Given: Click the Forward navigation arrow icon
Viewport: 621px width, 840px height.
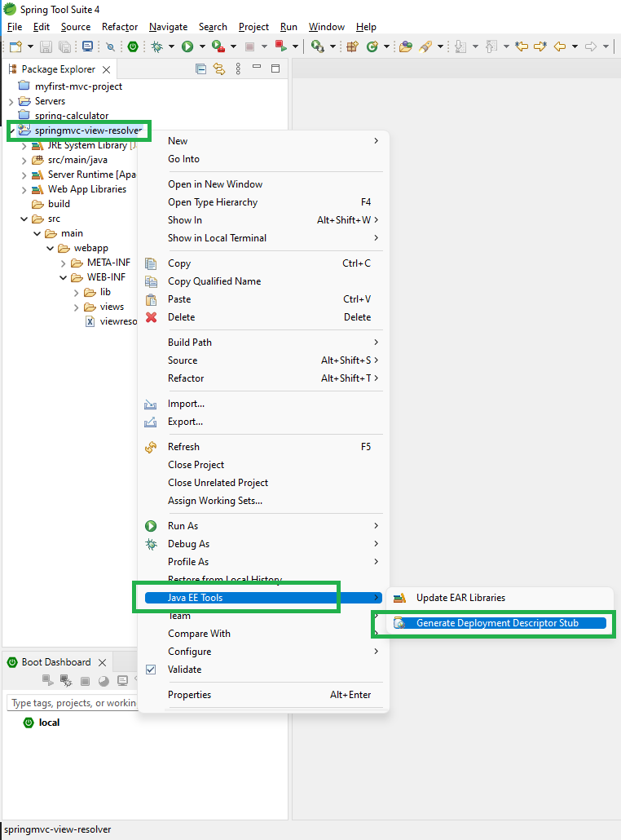Looking at the screenshot, I should click(x=591, y=46).
